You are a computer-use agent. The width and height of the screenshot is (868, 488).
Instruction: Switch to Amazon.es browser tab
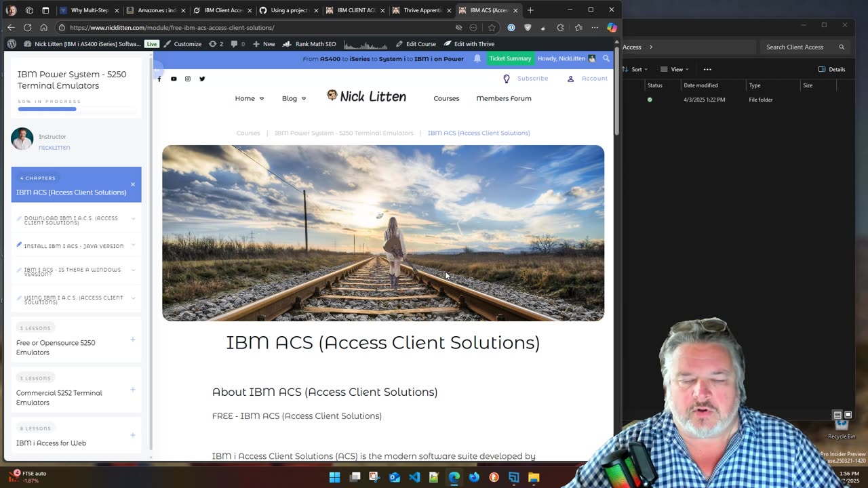(x=155, y=10)
